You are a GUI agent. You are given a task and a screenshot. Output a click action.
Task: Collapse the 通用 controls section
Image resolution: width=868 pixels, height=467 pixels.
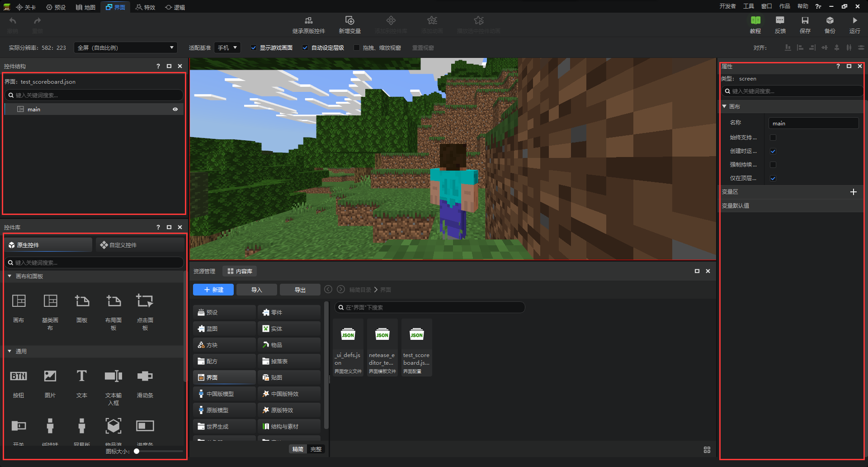click(x=9, y=351)
